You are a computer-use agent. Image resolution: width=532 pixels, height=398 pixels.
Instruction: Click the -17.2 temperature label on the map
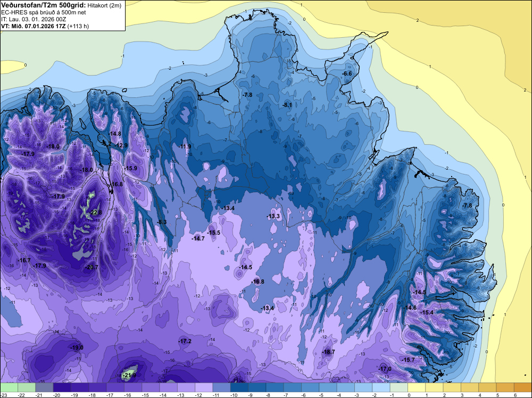[185, 342]
